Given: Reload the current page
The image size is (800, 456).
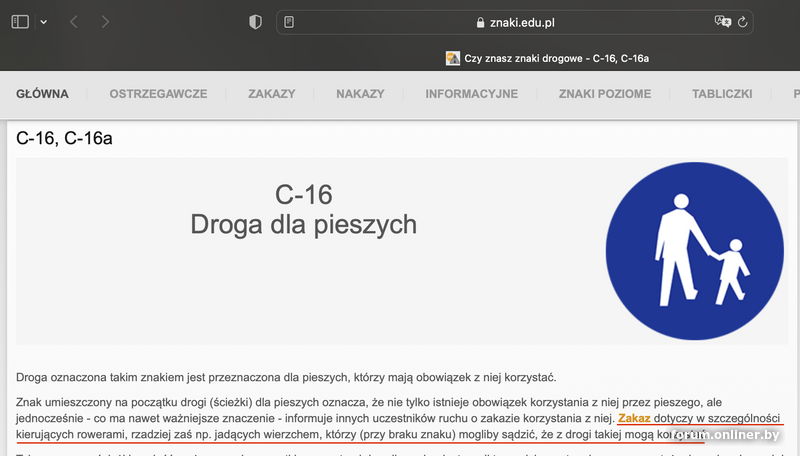Looking at the screenshot, I should pyautogui.click(x=743, y=22).
